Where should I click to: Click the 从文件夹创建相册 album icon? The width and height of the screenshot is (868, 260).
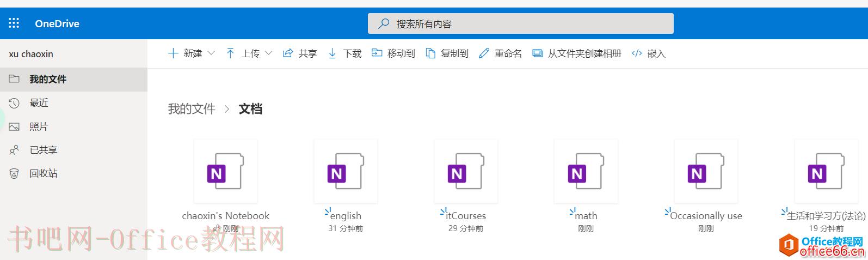(538, 53)
